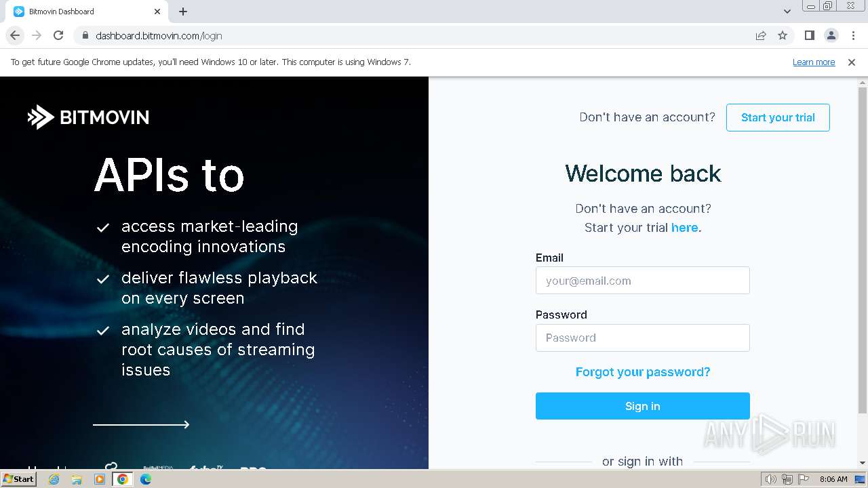Click the address bar URL

(159, 36)
